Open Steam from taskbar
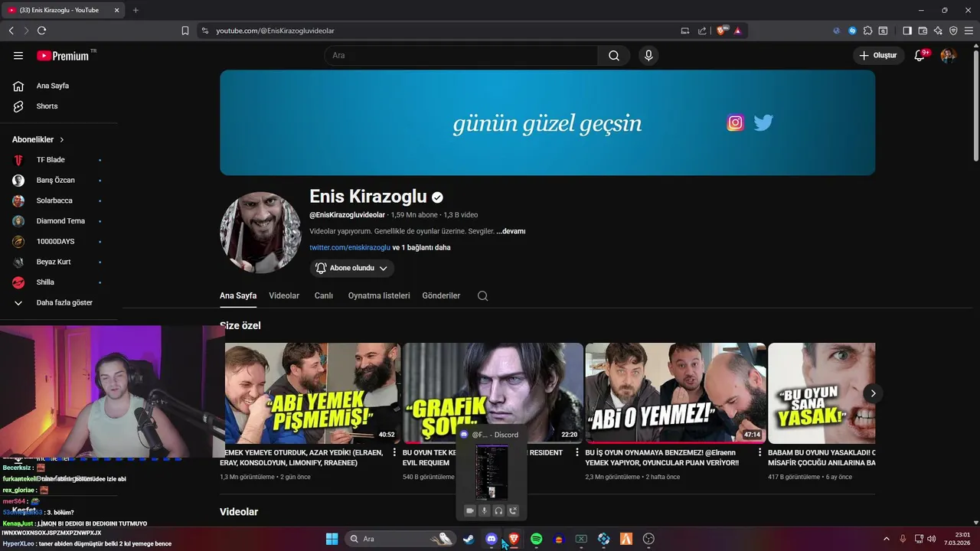The height and width of the screenshot is (551, 980). point(469,539)
